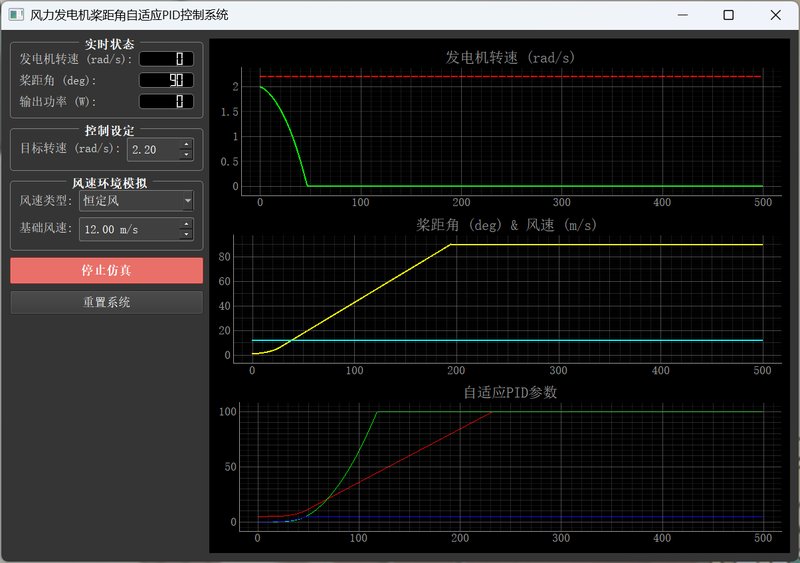Click the 停止仿真 button

(x=106, y=270)
